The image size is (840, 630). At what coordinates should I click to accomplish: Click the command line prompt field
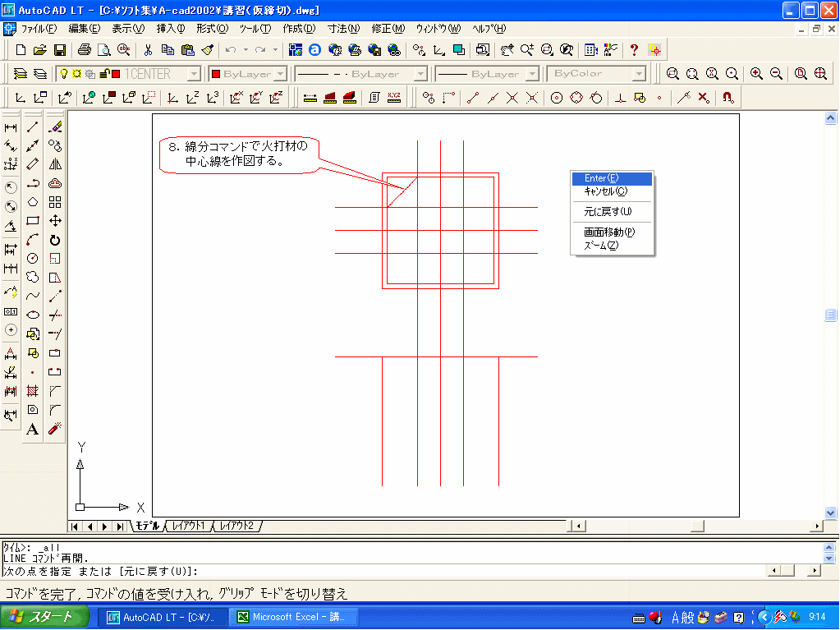383,572
